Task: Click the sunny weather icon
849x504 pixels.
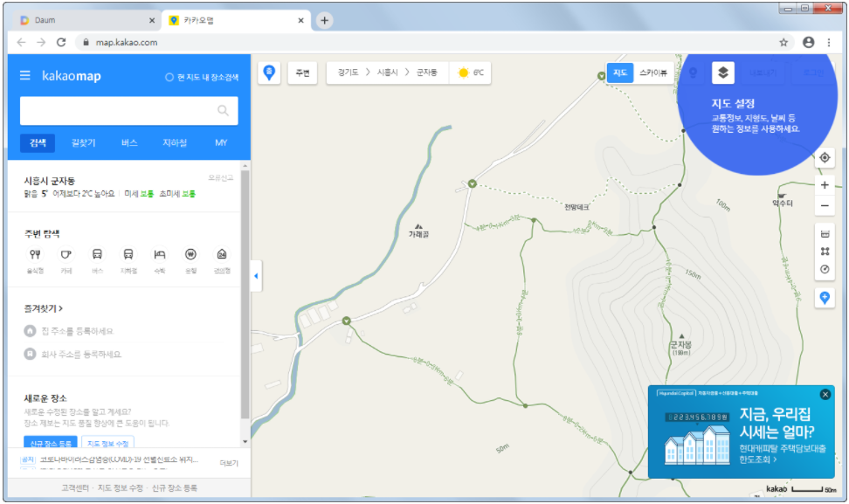Action: click(463, 72)
